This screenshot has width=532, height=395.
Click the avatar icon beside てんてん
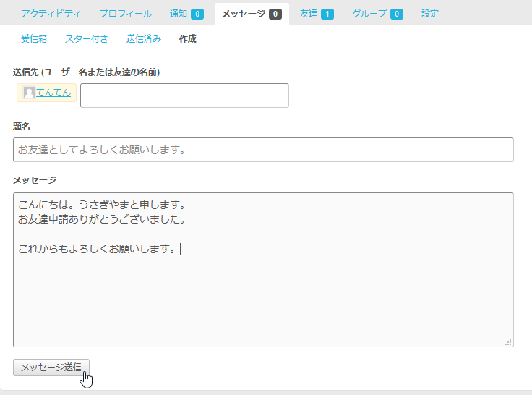click(29, 93)
